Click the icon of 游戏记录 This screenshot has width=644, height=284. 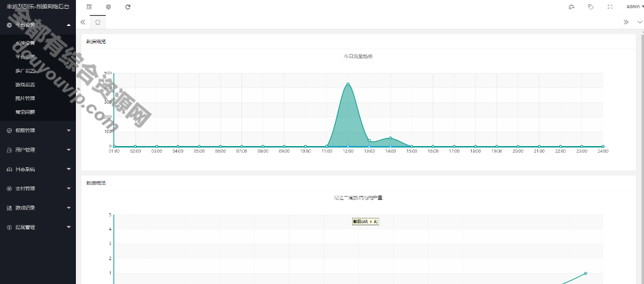click(x=10, y=208)
